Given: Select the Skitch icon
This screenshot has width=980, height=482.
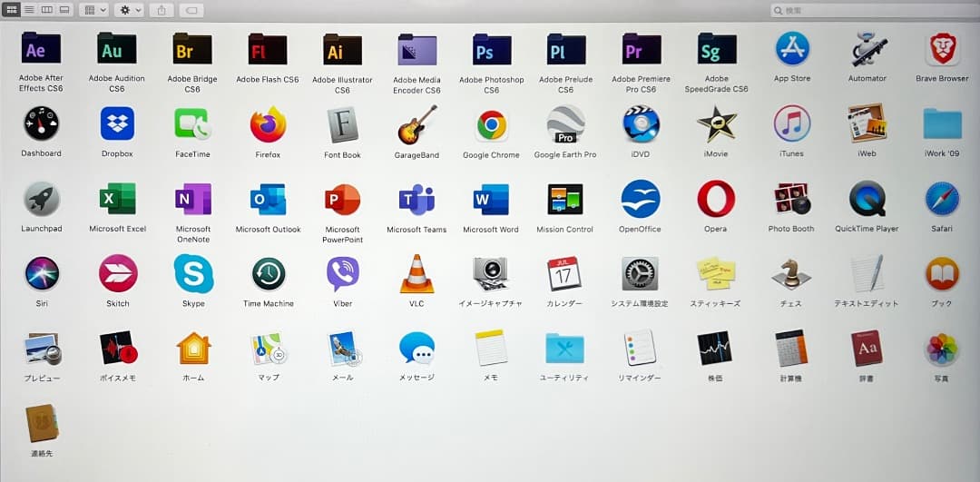Looking at the screenshot, I should tap(118, 273).
